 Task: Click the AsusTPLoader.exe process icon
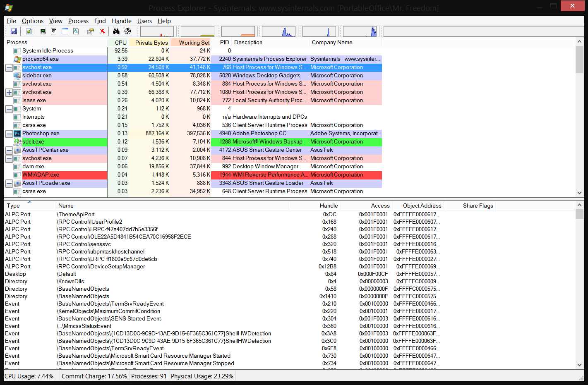(17, 183)
